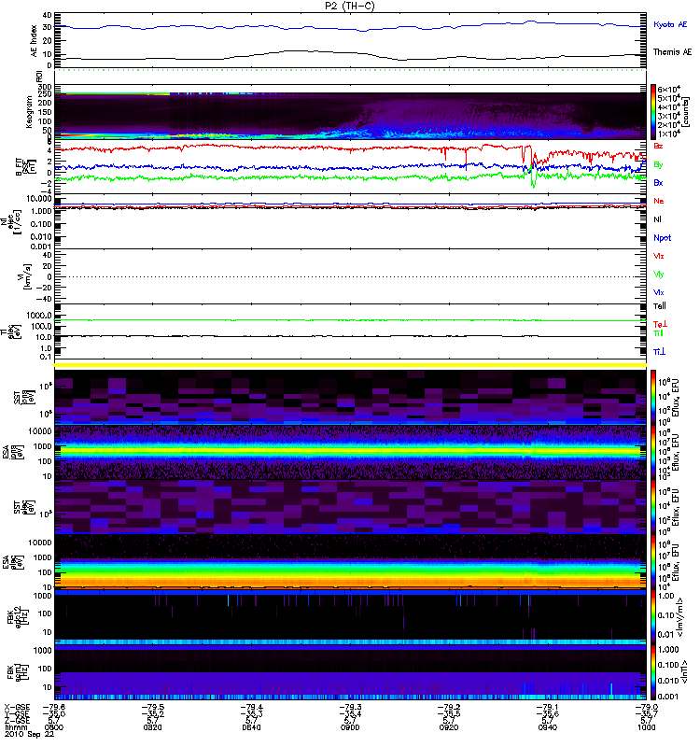
Task: Click the AE Index axis label
Action: point(34,41)
